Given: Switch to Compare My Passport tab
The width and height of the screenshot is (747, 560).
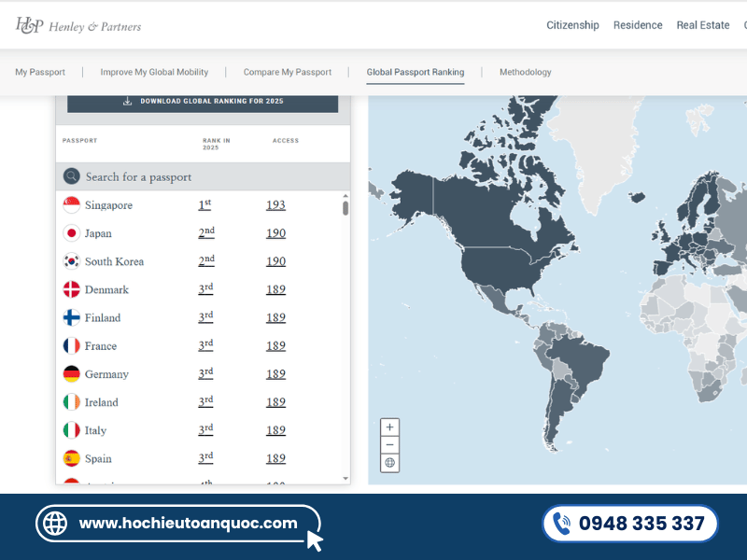Looking at the screenshot, I should pos(288,72).
